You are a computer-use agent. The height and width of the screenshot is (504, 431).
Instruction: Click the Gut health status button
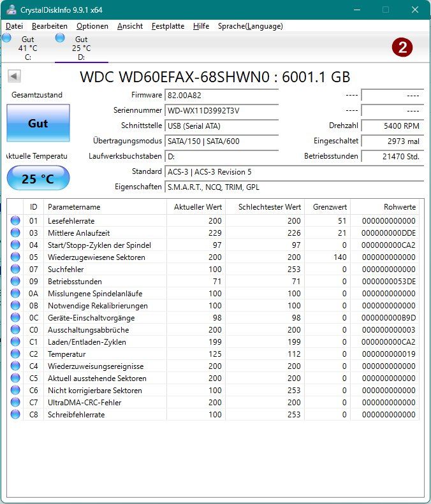[38, 123]
